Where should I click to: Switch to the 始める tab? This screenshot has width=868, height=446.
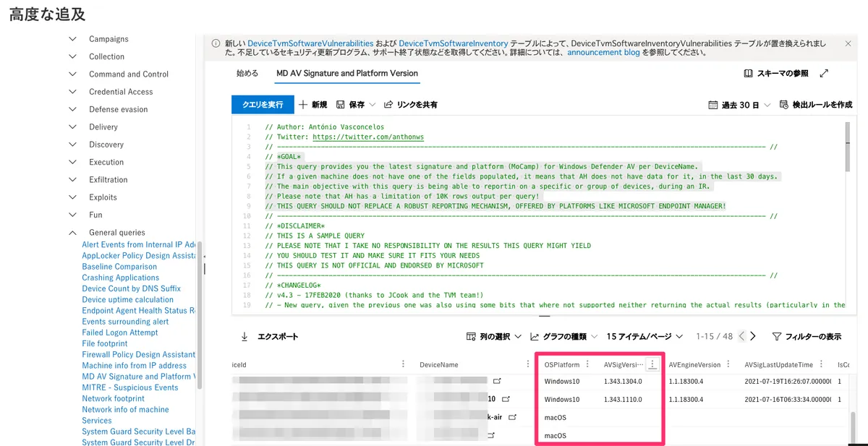coord(247,73)
